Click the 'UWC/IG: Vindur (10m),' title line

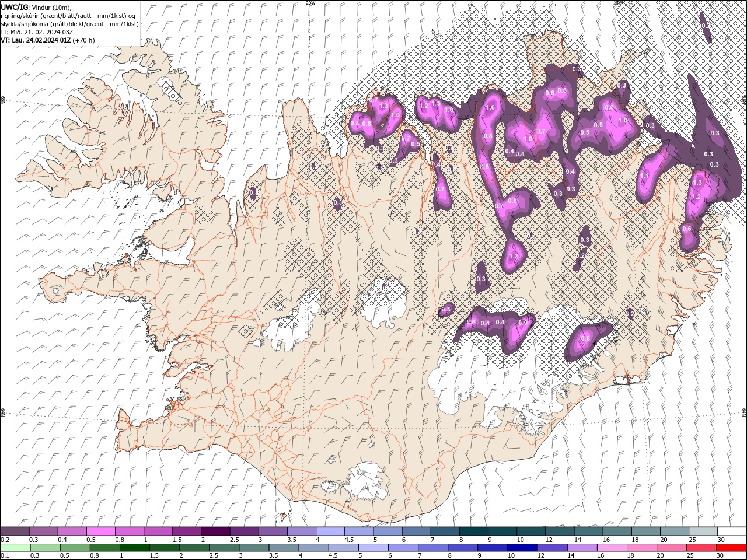tap(36, 7)
